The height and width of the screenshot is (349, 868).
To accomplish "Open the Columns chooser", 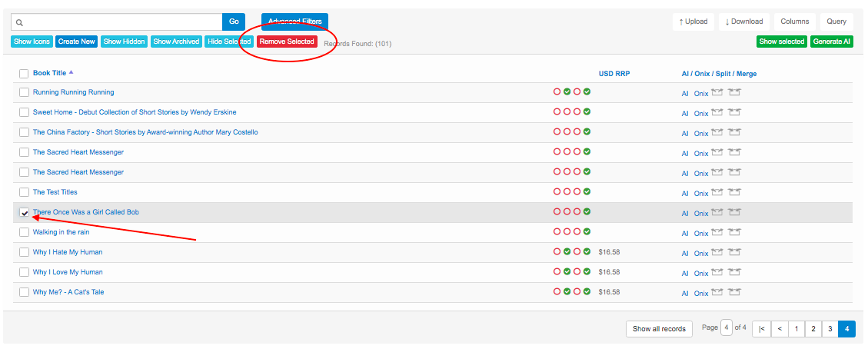I will coord(794,22).
